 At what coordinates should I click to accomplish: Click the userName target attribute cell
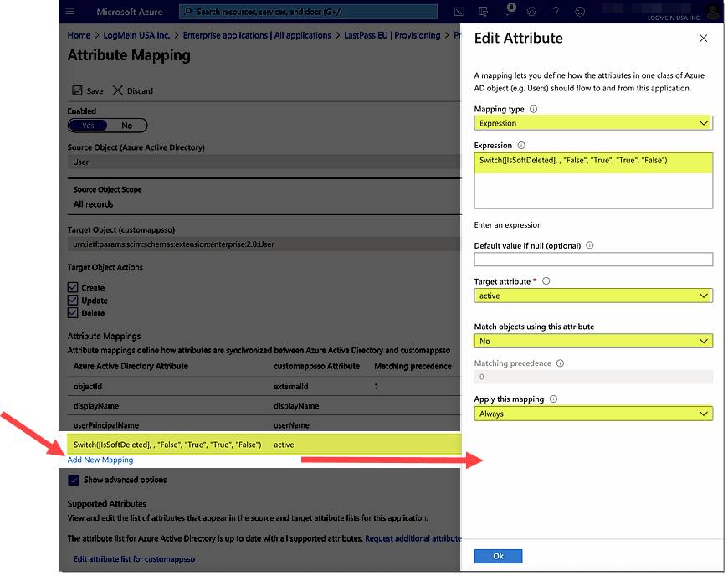point(291,425)
